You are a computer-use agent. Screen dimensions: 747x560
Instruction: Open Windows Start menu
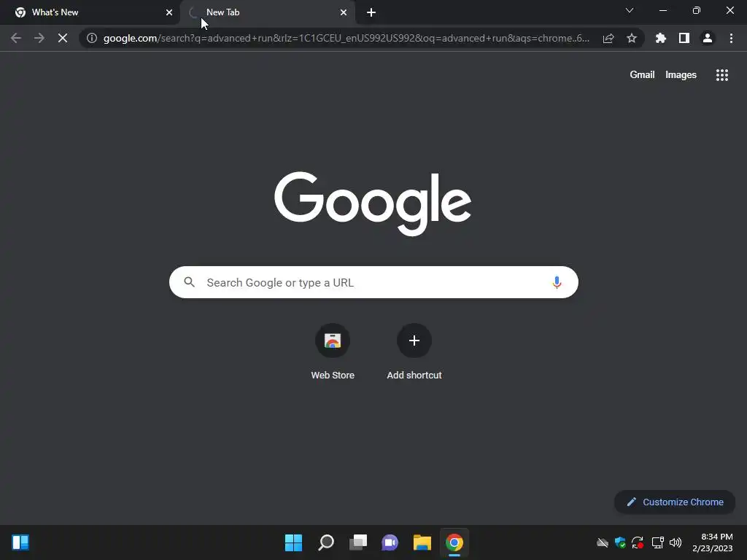[x=293, y=542]
